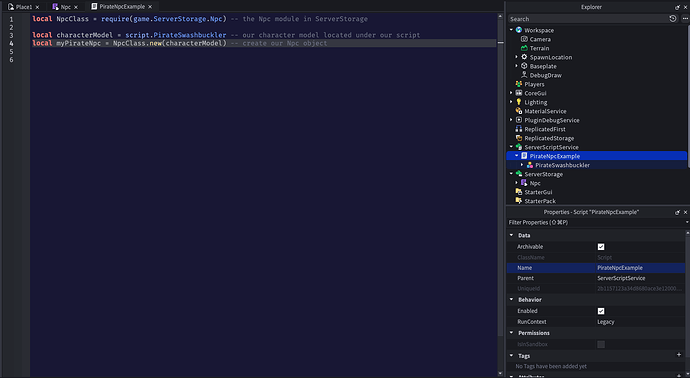Click the Npc module script icon
This screenshot has width=690, height=378.
point(524,183)
